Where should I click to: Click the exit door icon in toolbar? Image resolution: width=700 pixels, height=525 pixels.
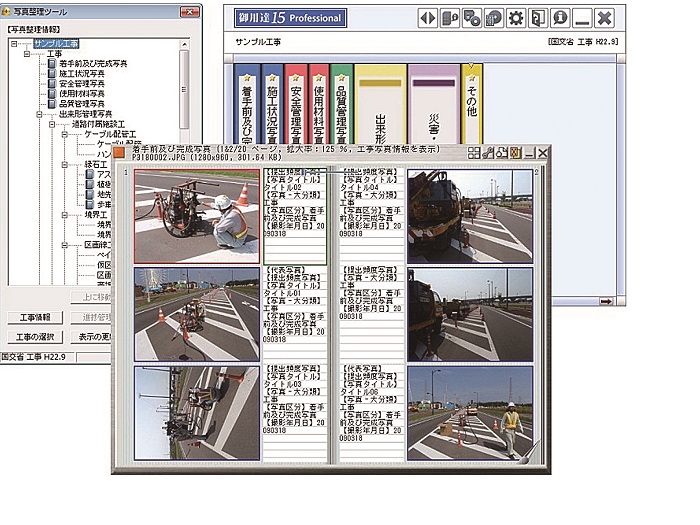coord(539,18)
